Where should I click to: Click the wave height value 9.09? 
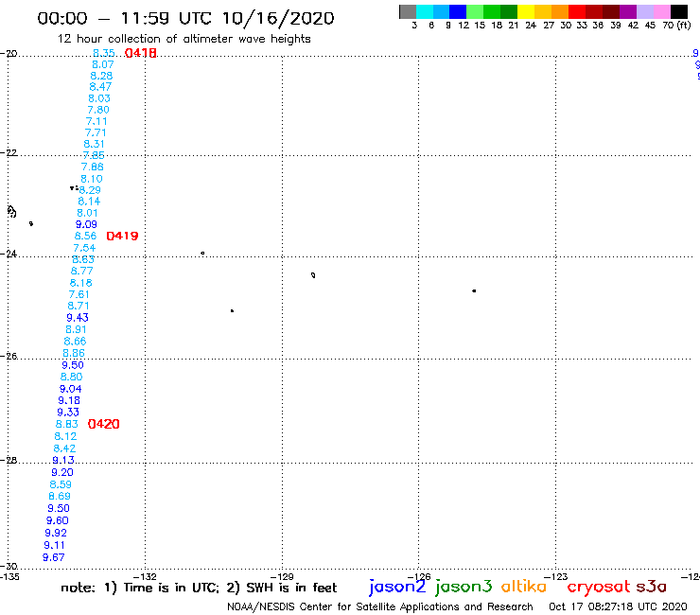point(86,224)
